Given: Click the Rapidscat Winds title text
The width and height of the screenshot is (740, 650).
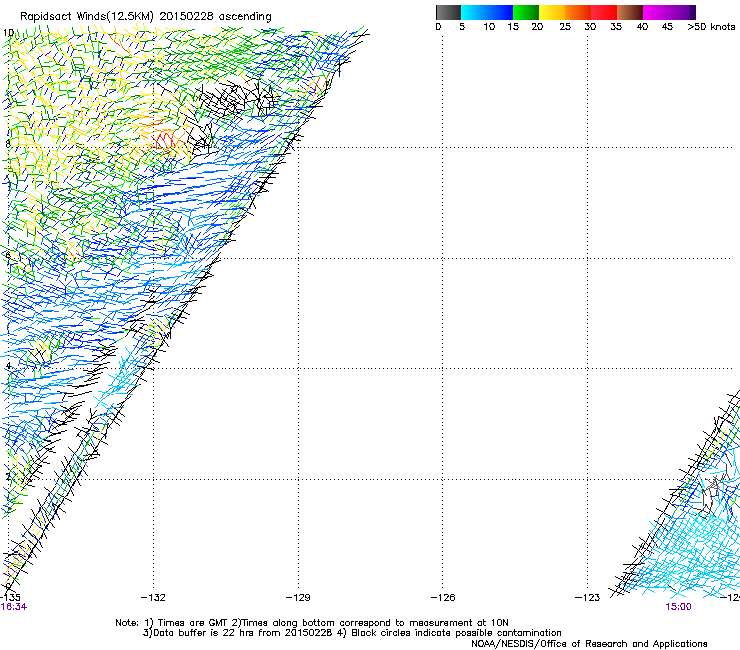Looking at the screenshot, I should 146,17.
